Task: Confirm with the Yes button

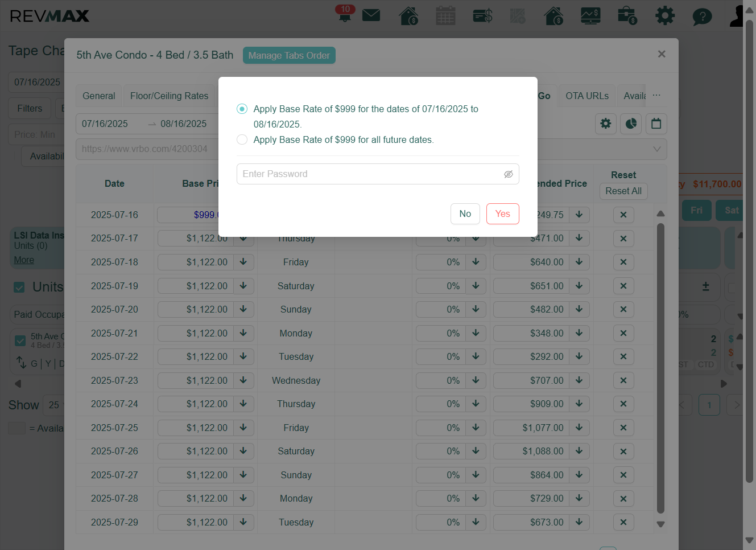Action: coord(503,214)
